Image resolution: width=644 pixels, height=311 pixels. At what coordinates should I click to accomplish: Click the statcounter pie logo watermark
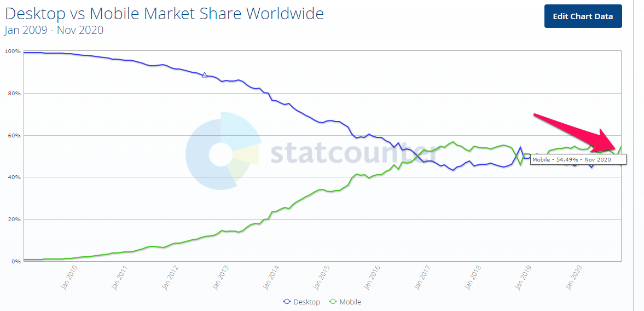(x=223, y=151)
